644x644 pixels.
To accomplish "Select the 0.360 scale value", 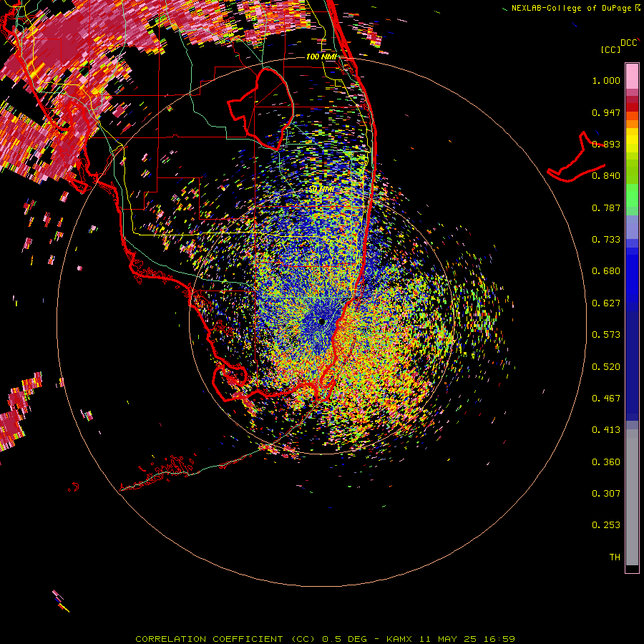I will click(606, 462).
